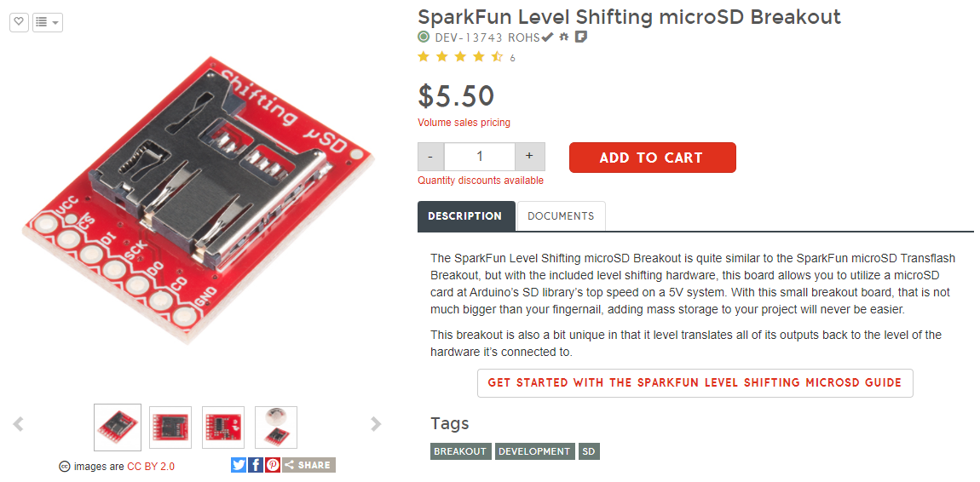Screen dimensions: 980x482
Task: Click the Fritzing icon beside ROHS
Action: click(580, 37)
